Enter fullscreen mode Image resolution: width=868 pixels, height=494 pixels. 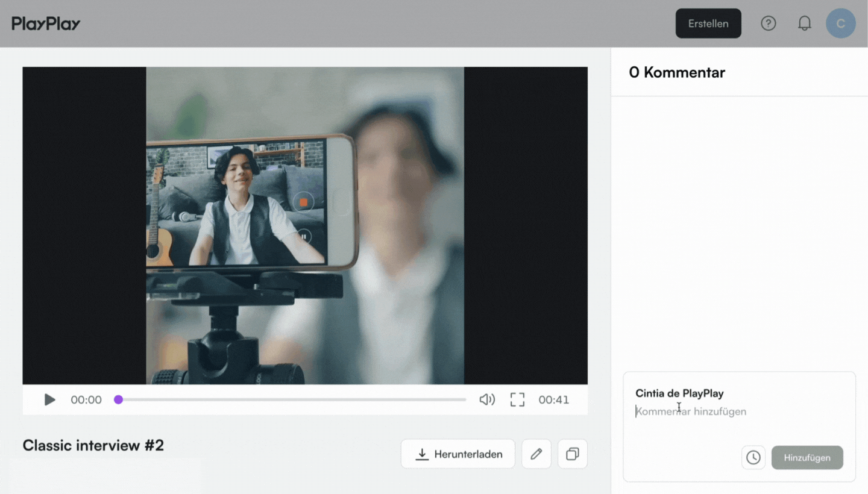click(517, 399)
